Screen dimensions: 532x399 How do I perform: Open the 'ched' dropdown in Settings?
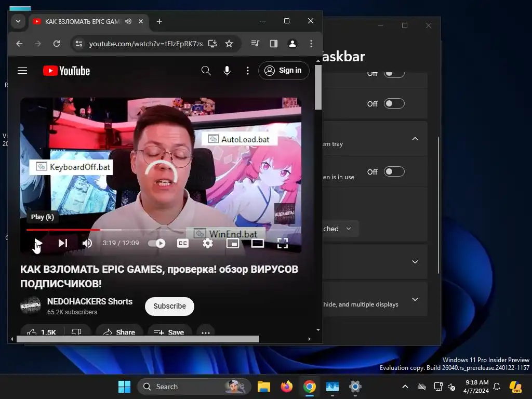tap(340, 229)
